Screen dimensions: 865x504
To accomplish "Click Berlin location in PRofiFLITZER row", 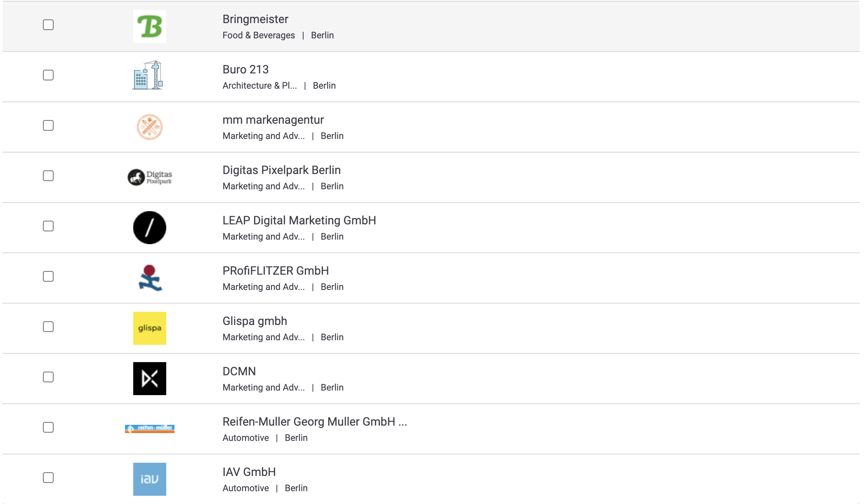I will pos(332,287).
